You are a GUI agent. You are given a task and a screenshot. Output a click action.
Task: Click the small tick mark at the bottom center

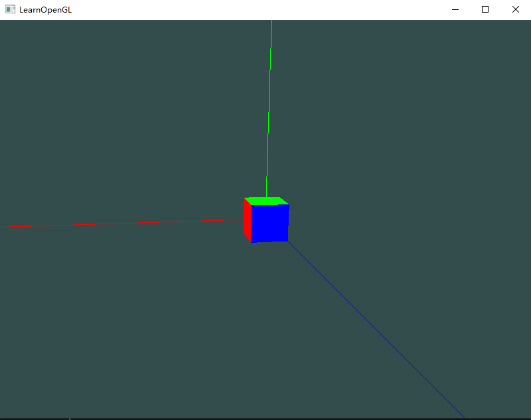69,417
